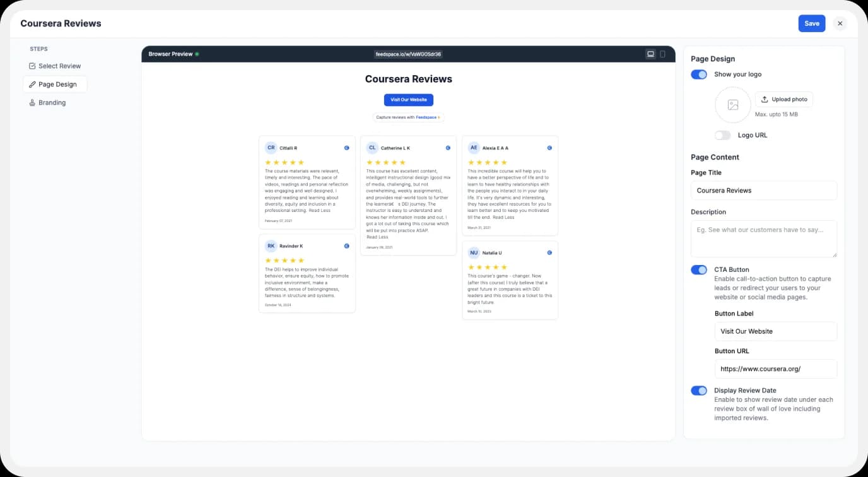The height and width of the screenshot is (477, 868).
Task: Click the circular logo image placeholder
Action: coord(732,105)
